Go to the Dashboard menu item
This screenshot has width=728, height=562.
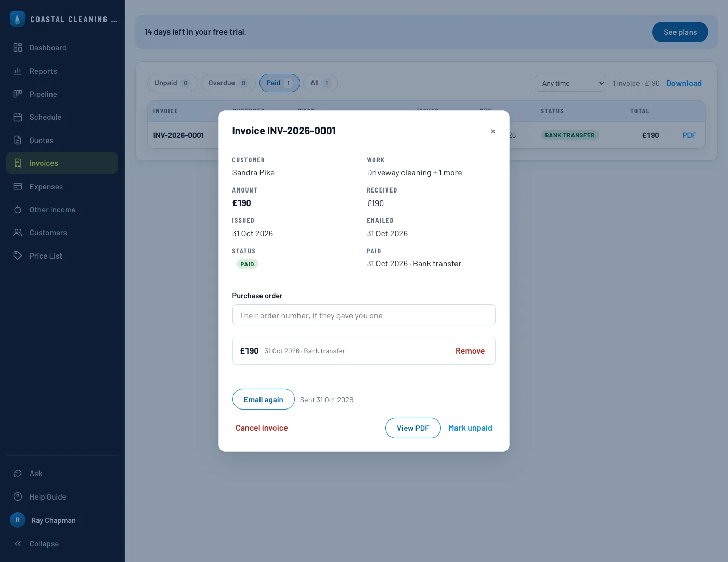pyautogui.click(x=62, y=48)
